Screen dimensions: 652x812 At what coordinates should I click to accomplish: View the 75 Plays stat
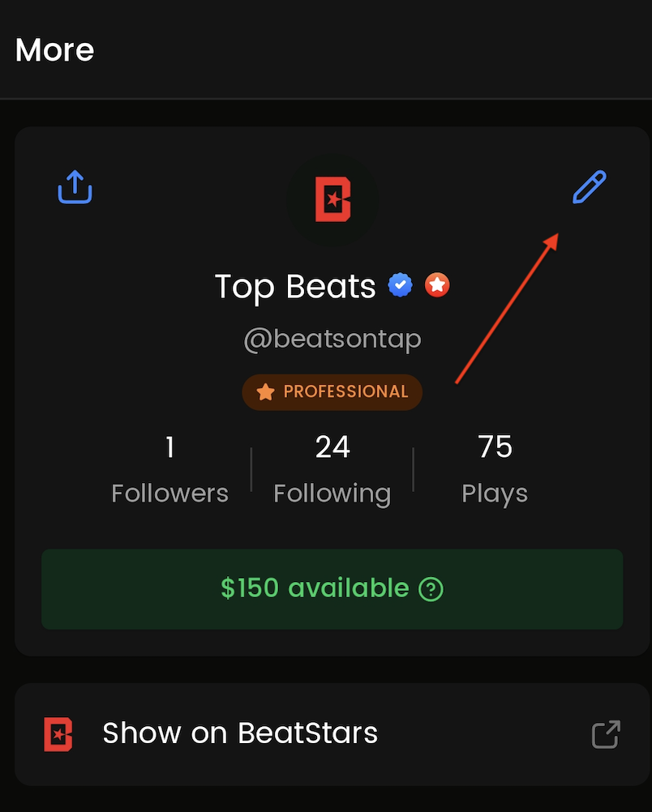pyautogui.click(x=495, y=468)
